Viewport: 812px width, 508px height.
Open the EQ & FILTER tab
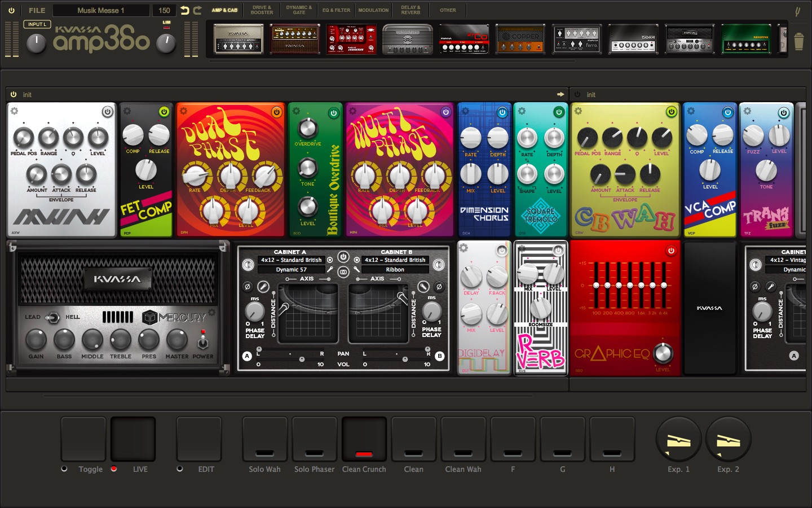pyautogui.click(x=336, y=10)
